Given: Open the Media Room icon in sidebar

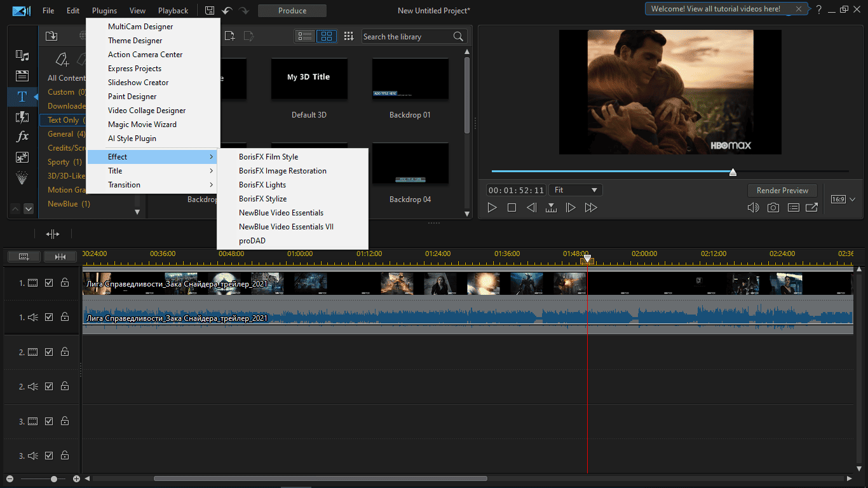Looking at the screenshot, I should click(22, 55).
